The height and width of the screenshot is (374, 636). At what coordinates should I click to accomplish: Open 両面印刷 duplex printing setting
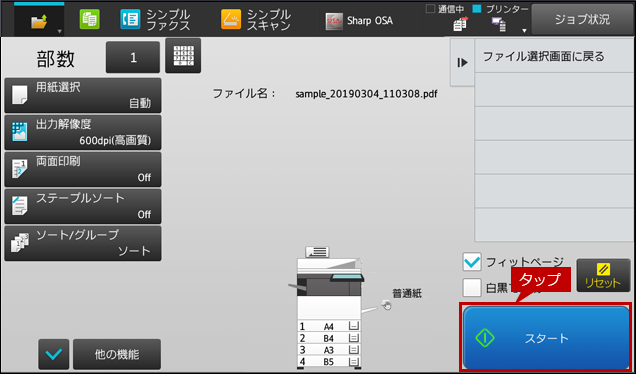click(x=83, y=169)
